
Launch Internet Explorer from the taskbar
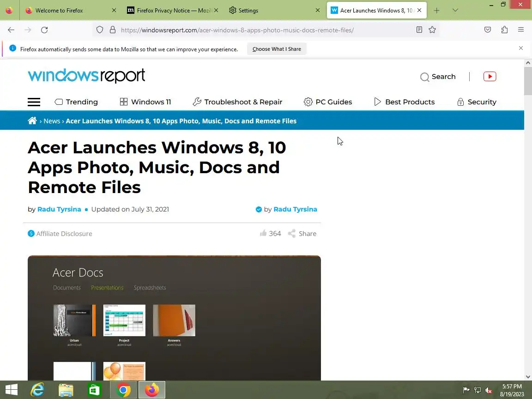point(37,390)
